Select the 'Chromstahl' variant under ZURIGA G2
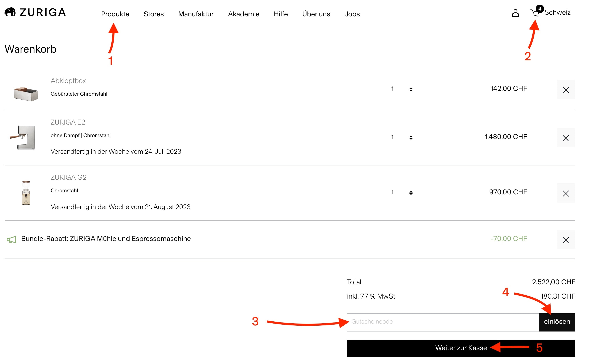589x364 pixels. [64, 190]
